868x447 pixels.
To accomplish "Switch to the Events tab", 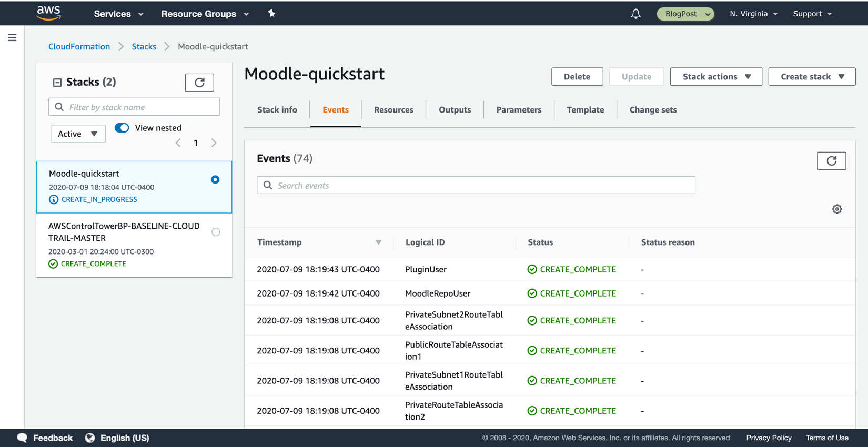I will click(336, 110).
